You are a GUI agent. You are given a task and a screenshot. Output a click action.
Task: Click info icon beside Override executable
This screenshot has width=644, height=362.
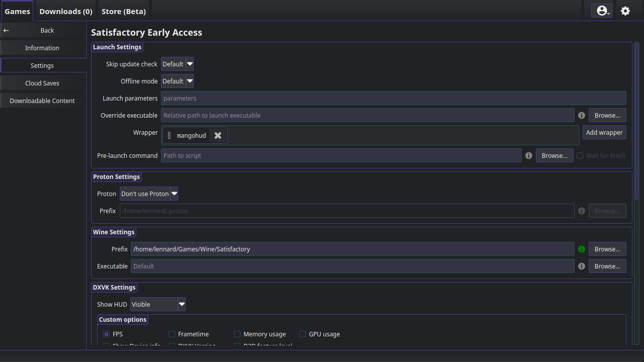click(x=582, y=115)
